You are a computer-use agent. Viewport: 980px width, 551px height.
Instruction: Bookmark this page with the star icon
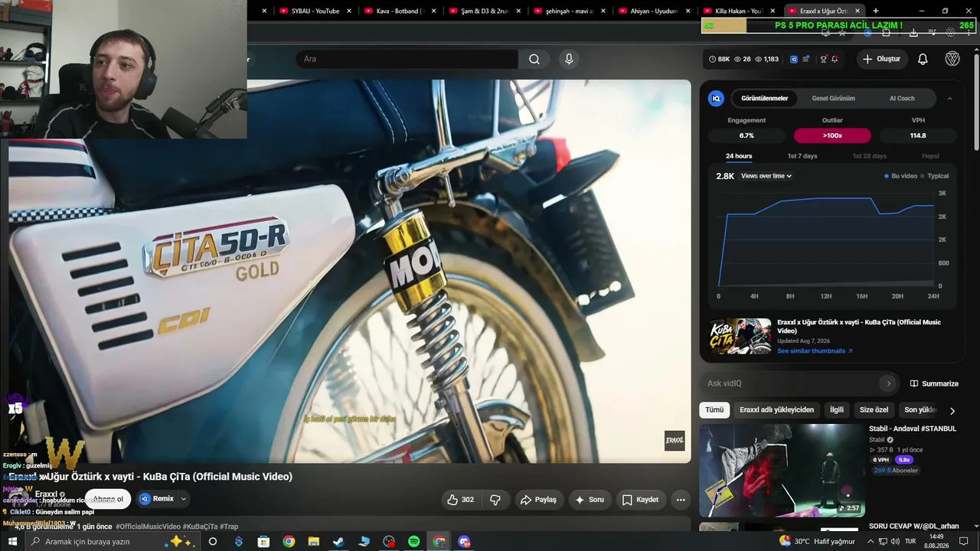[x=842, y=32]
